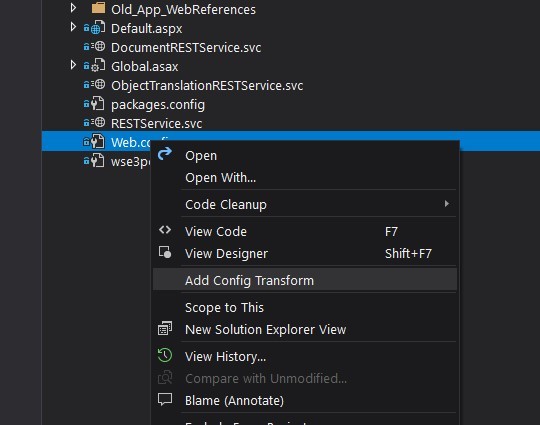The height and width of the screenshot is (425, 540).
Task: Choose Add Config Transform
Action: click(x=305, y=280)
